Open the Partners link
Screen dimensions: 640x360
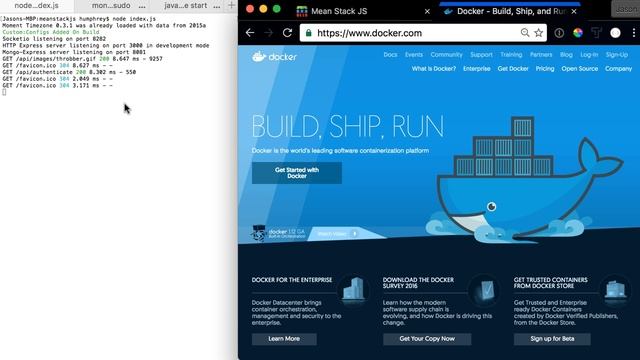[x=541, y=55]
